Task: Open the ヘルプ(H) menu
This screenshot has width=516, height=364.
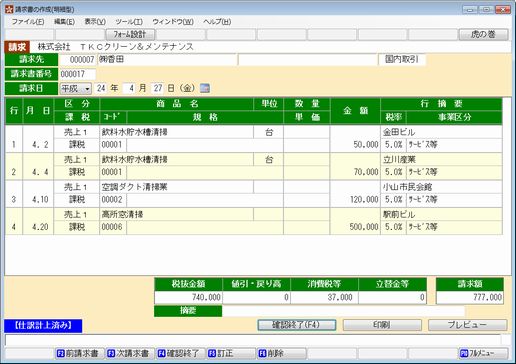Action: click(x=217, y=22)
